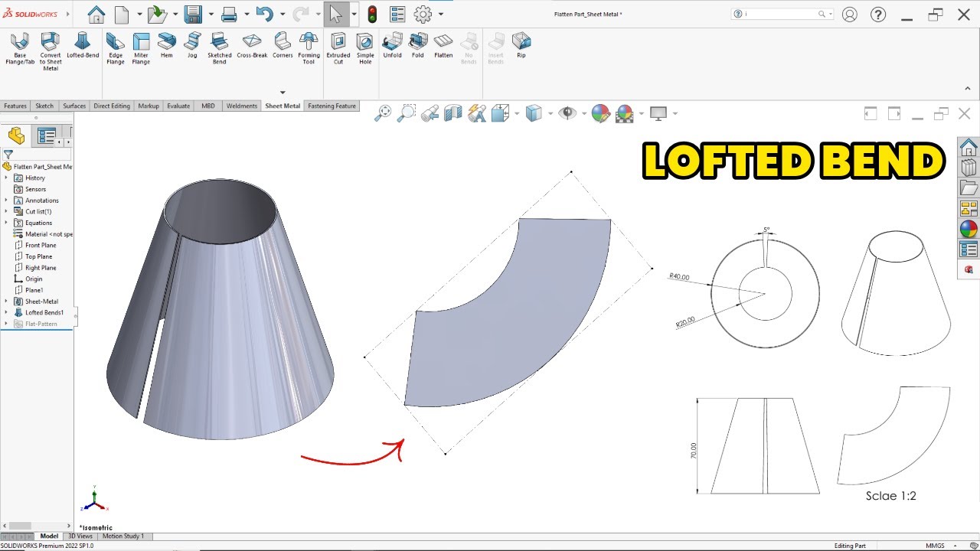Open the View Orientation cube

tap(501, 113)
